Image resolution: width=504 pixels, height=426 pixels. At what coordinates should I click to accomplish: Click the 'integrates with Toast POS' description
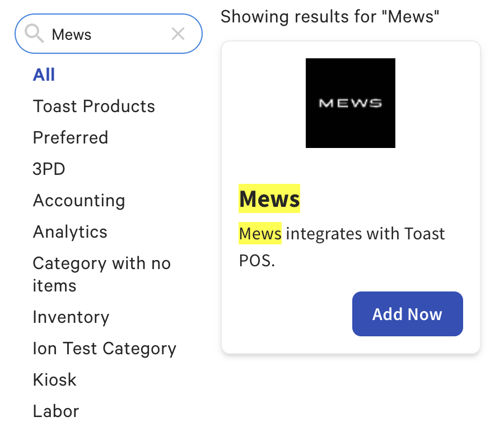(365, 234)
